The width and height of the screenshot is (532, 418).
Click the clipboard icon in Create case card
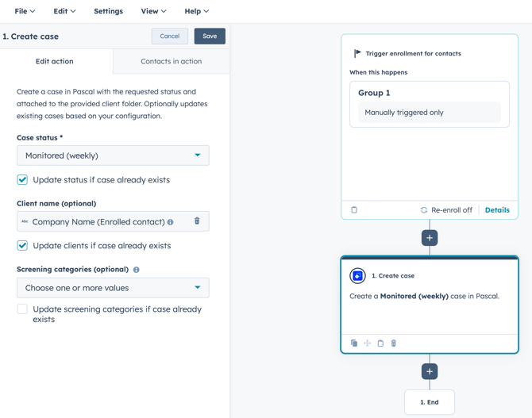pyautogui.click(x=380, y=343)
